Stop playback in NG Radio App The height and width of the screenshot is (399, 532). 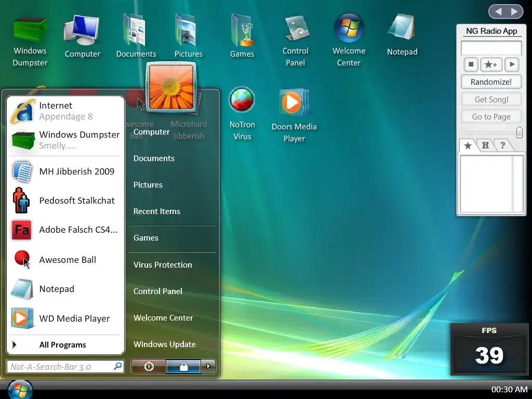[x=471, y=64]
